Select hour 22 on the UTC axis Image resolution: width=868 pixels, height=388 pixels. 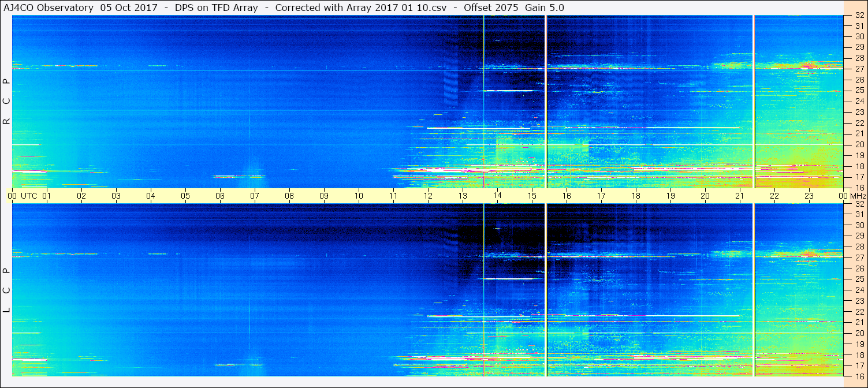[x=774, y=196]
